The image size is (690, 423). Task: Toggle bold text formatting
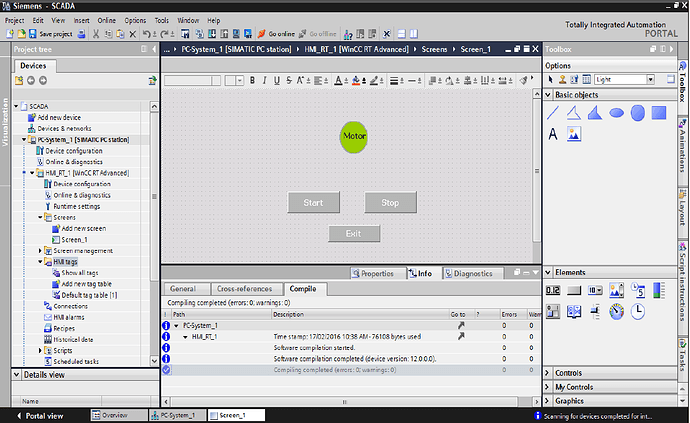(x=253, y=81)
